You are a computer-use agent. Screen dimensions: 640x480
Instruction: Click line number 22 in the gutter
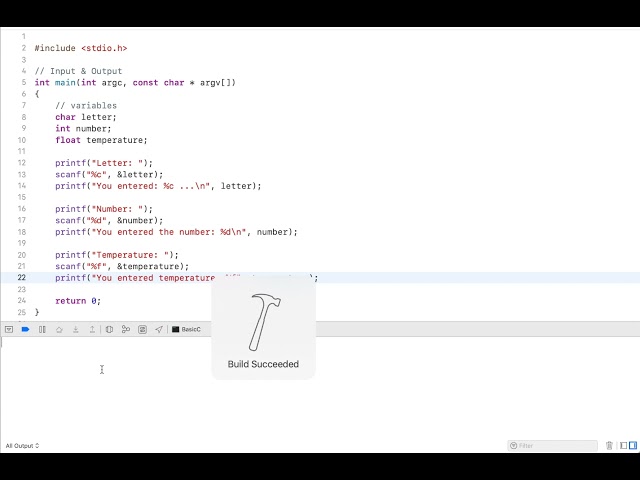pyautogui.click(x=22, y=278)
